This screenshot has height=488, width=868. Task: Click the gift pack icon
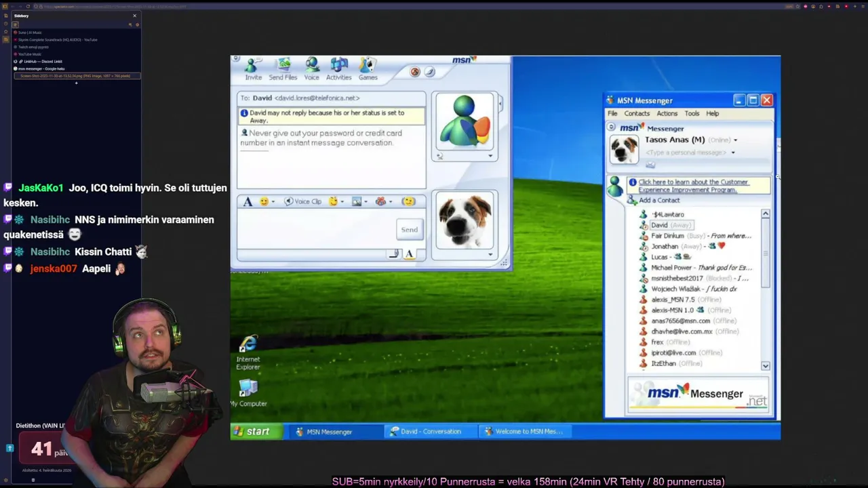380,201
